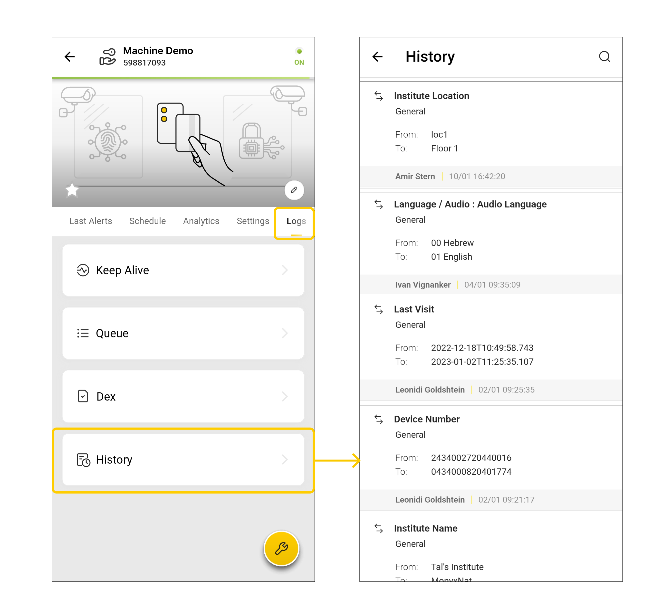Select the Institute Name history title
Screen dimensions: 672x616
click(426, 528)
